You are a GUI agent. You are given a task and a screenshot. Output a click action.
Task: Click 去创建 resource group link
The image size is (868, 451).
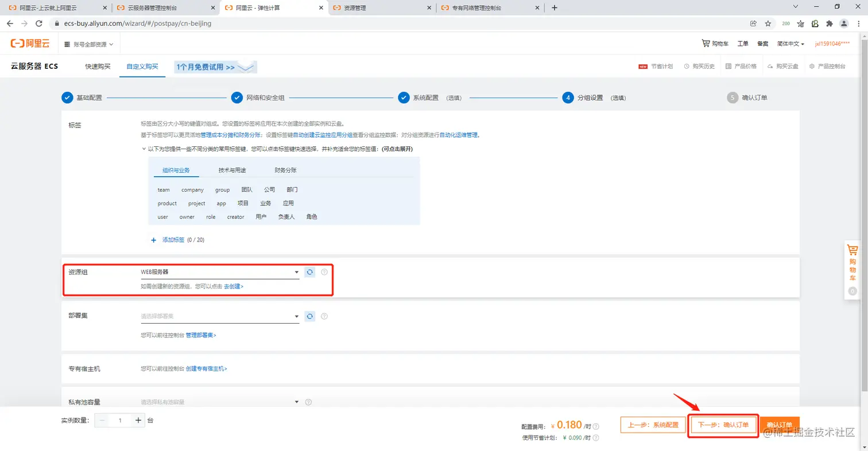point(234,286)
